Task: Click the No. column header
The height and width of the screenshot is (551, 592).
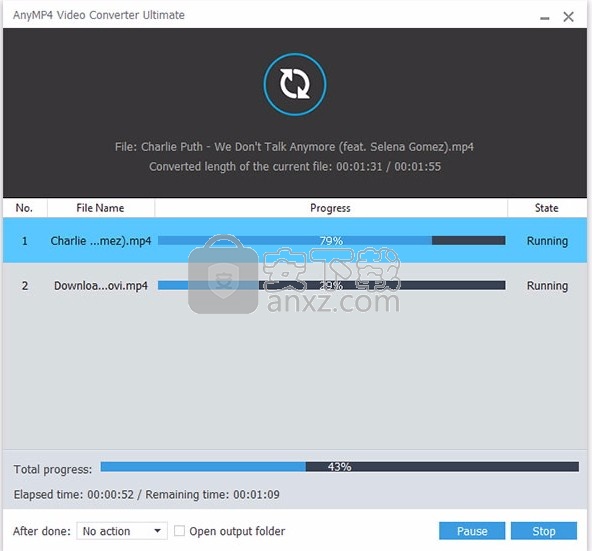Action: pos(25,208)
